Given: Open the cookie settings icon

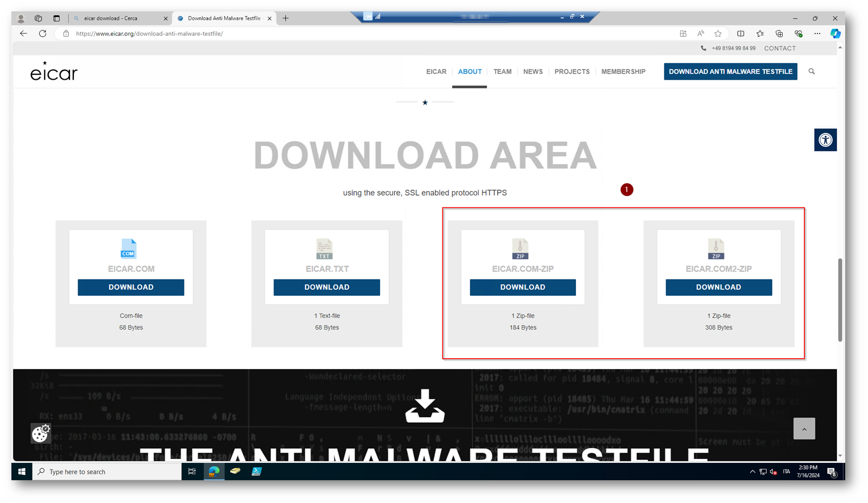Looking at the screenshot, I should [40, 433].
